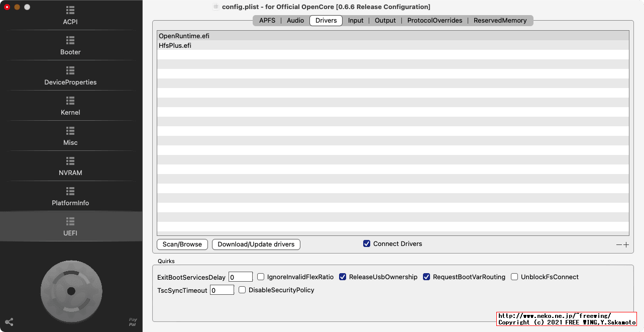644x332 pixels.
Task: Disable the ReleaseUsbOwnership quirk
Action: pos(342,277)
